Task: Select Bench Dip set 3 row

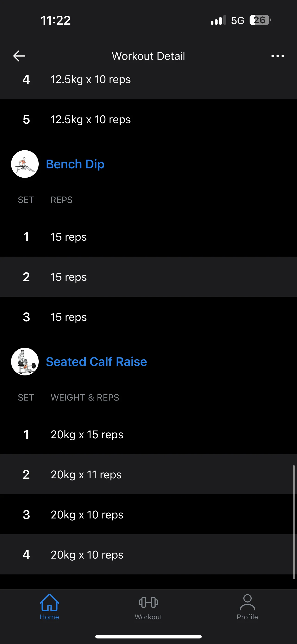Action: coord(148,317)
